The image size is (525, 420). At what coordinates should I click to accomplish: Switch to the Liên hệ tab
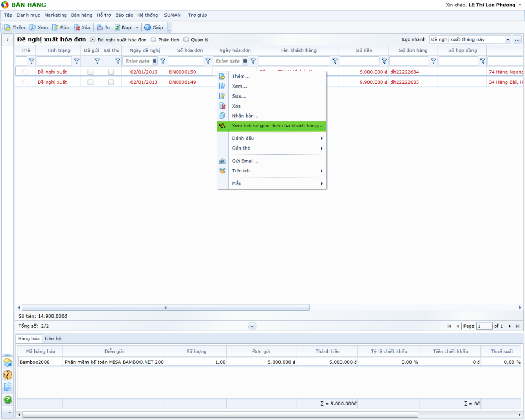[x=52, y=338]
